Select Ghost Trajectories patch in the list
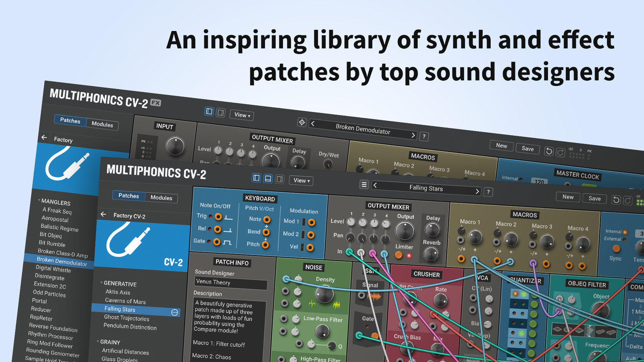644x362 pixels. click(x=127, y=318)
